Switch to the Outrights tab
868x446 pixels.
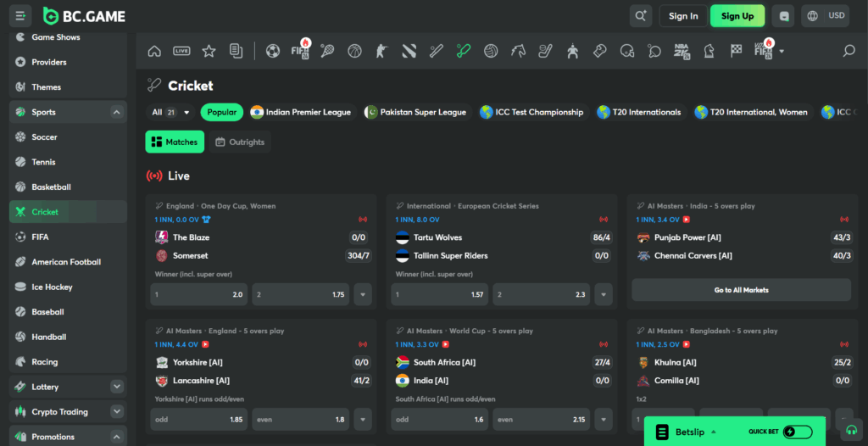click(x=240, y=142)
